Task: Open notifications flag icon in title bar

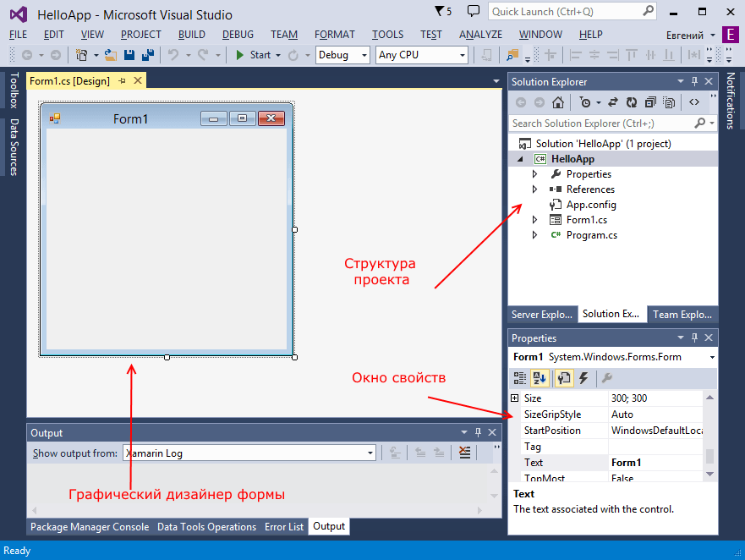Action: click(440, 11)
